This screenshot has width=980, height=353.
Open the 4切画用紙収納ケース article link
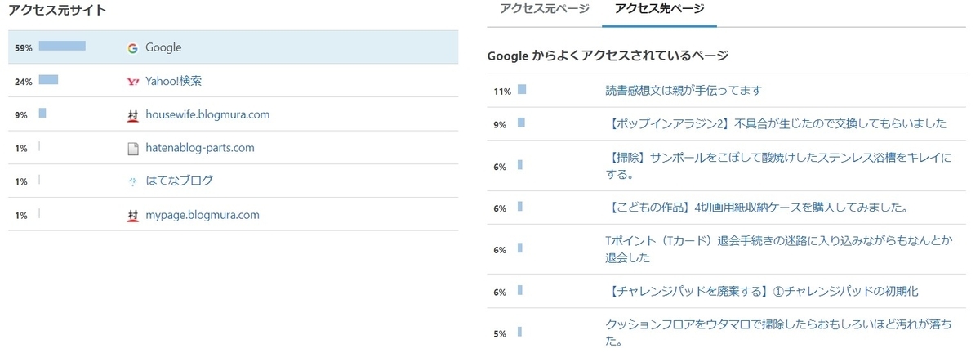[x=757, y=208]
